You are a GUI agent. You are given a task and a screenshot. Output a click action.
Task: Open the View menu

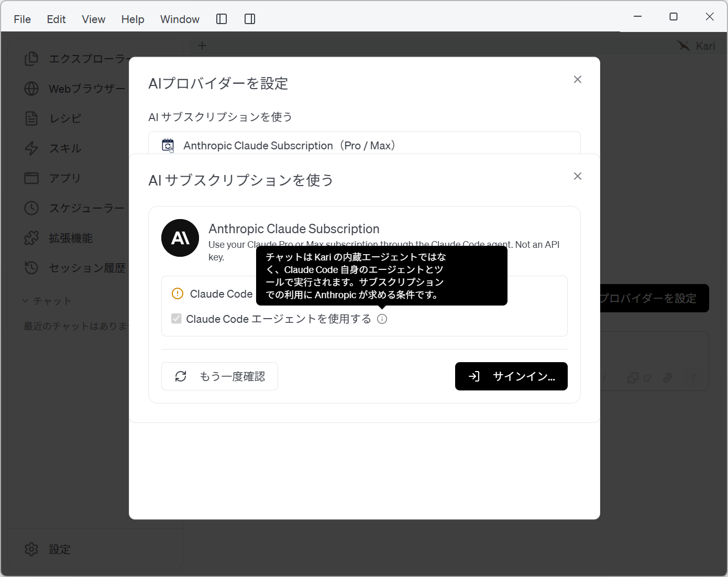(94, 19)
